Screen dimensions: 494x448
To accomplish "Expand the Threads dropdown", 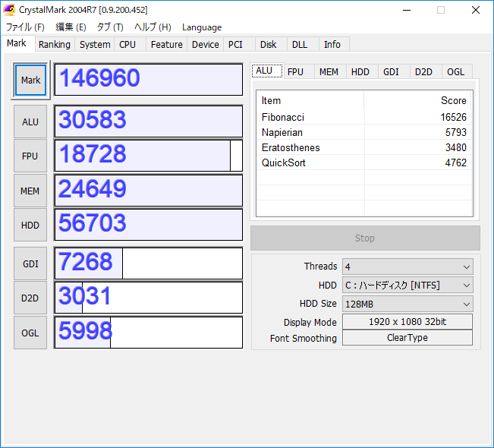I will [407, 267].
